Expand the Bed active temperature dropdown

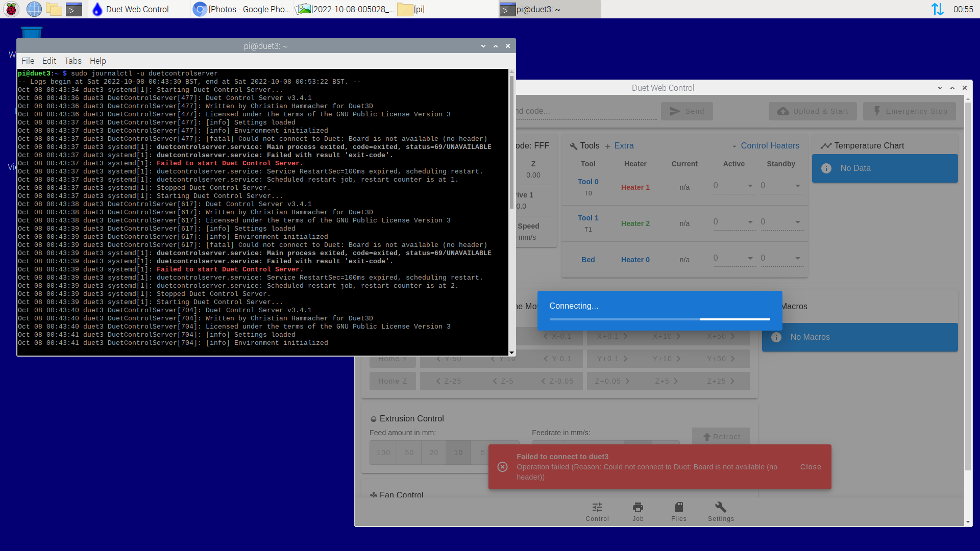(750, 258)
